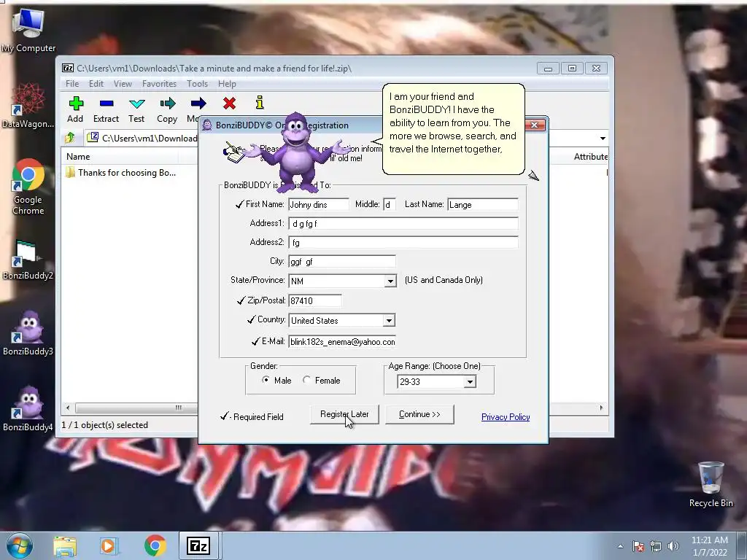
Task: Click the Register Later button
Action: 344,414
